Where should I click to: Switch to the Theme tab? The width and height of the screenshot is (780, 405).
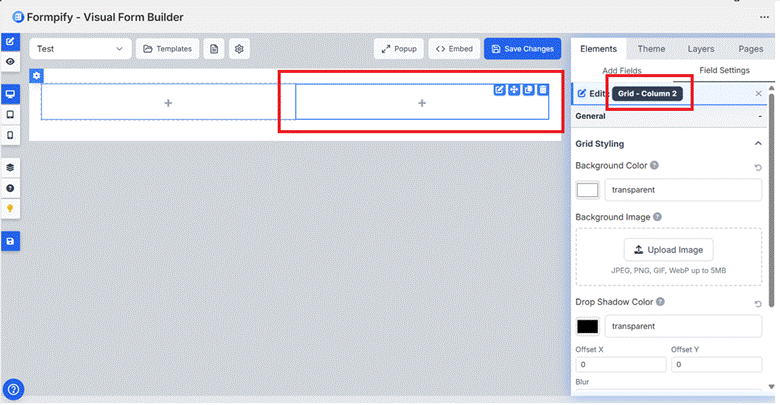pos(651,48)
